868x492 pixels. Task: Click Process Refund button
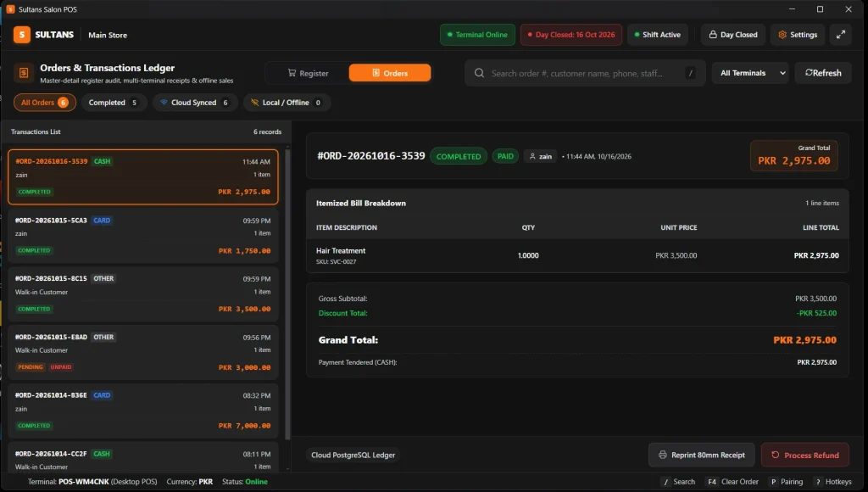805,455
